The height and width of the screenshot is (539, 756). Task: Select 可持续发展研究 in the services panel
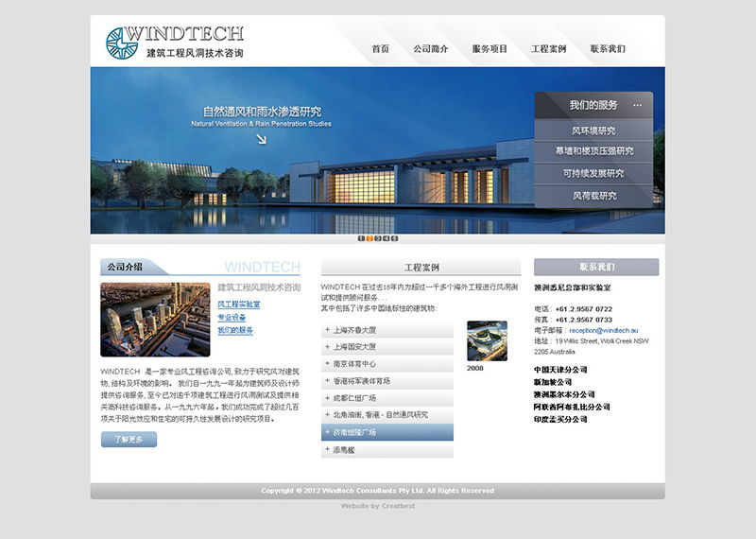click(593, 174)
